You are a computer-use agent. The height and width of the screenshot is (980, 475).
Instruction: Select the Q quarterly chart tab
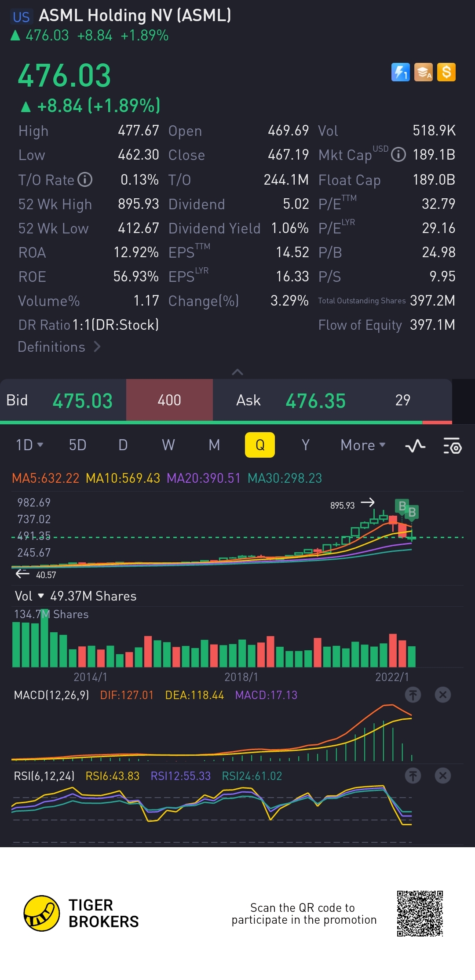(x=260, y=445)
